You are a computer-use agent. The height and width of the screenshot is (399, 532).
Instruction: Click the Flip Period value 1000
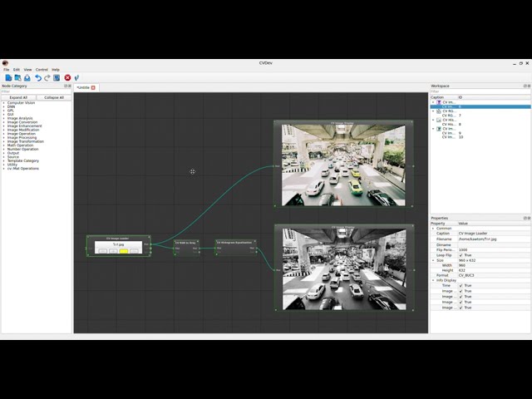click(x=494, y=250)
